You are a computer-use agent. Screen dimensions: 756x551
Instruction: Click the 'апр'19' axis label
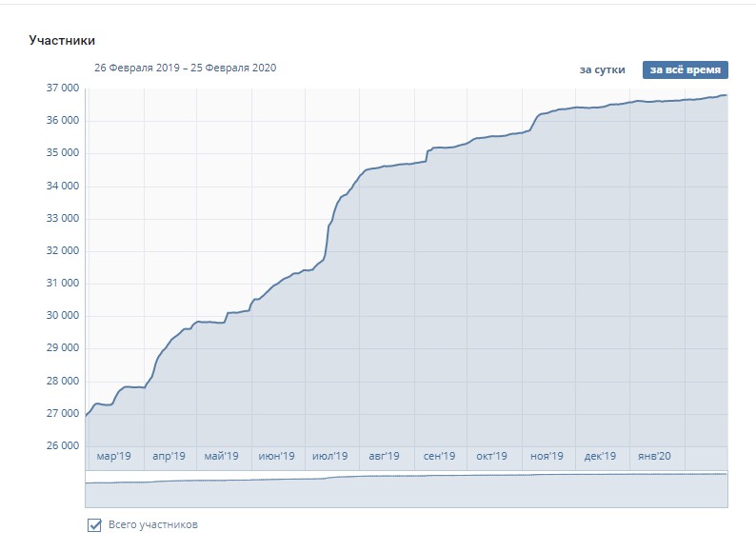169,456
